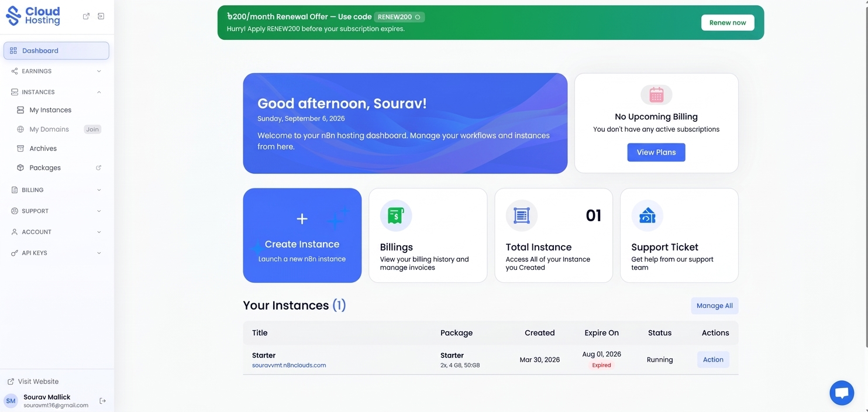
Task: Collapse the INSTANCES sidebar section
Action: [56, 92]
